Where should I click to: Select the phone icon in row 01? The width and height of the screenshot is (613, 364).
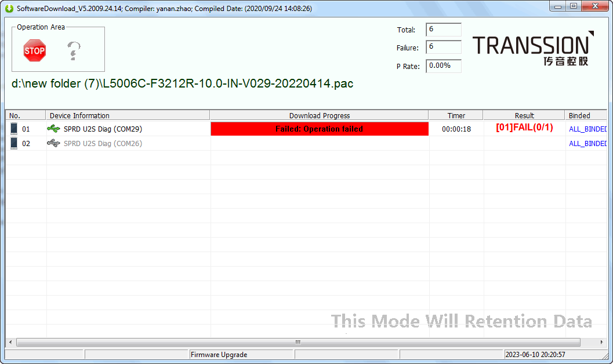coord(14,129)
